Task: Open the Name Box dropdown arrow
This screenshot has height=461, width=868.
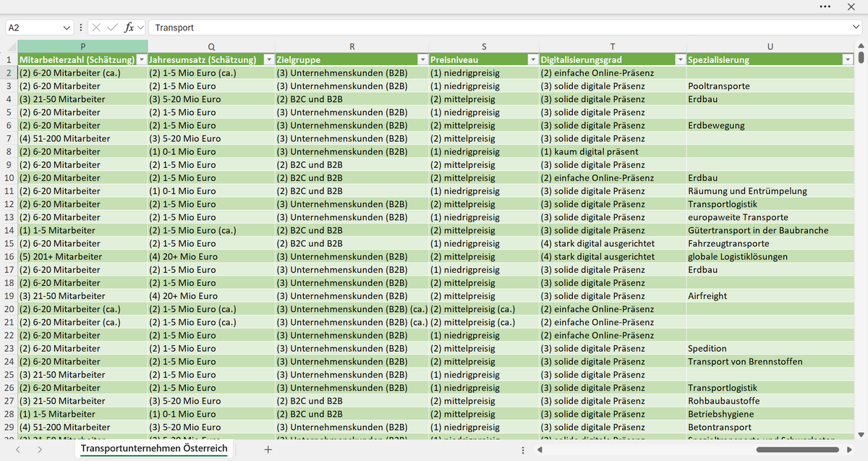Action: [67, 28]
